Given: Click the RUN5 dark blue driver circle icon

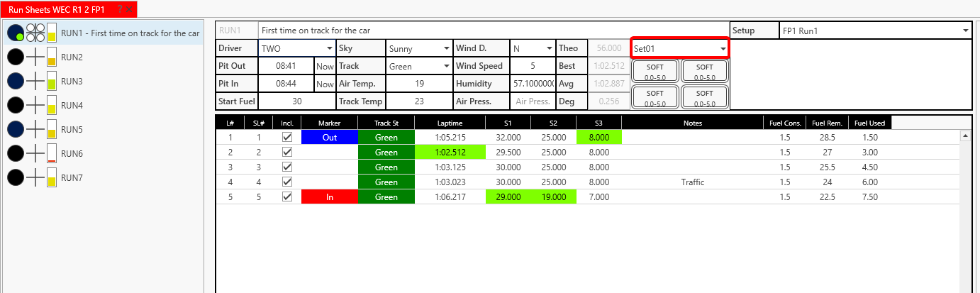Looking at the screenshot, I should point(15,130).
